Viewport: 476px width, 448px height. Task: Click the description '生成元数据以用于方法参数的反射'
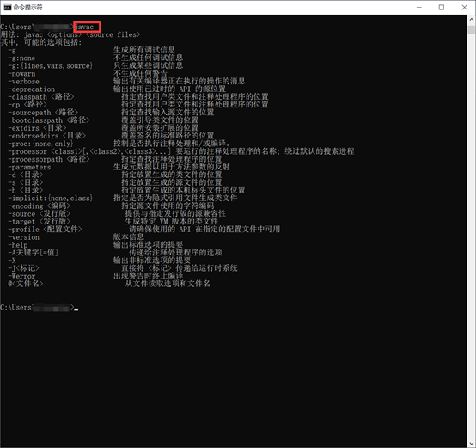click(x=172, y=167)
